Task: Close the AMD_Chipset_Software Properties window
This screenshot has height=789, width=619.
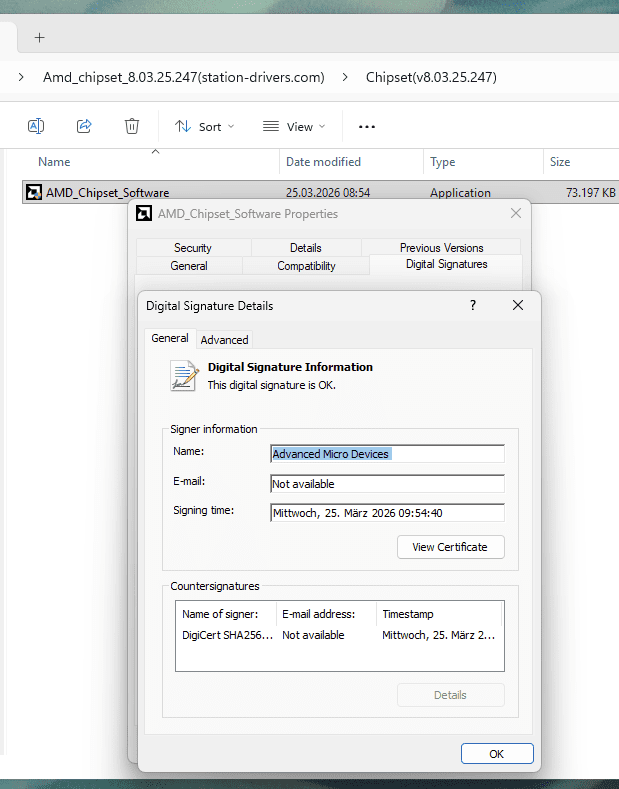Action: tap(516, 213)
